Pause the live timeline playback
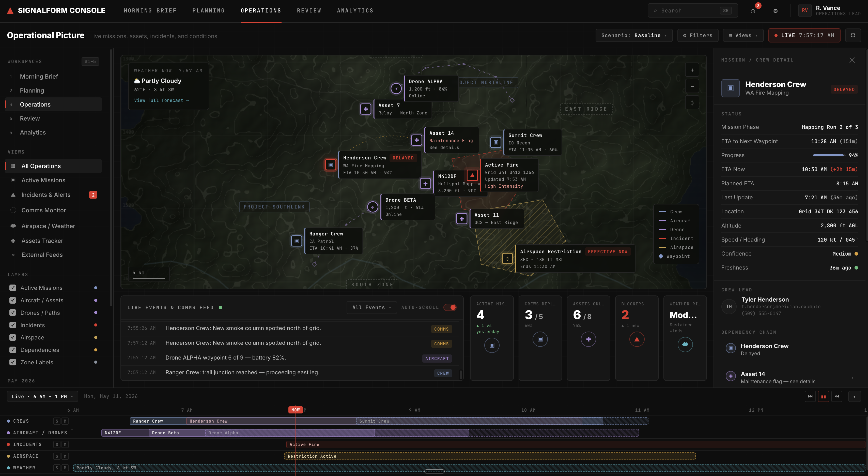The image size is (868, 476). 823,396
